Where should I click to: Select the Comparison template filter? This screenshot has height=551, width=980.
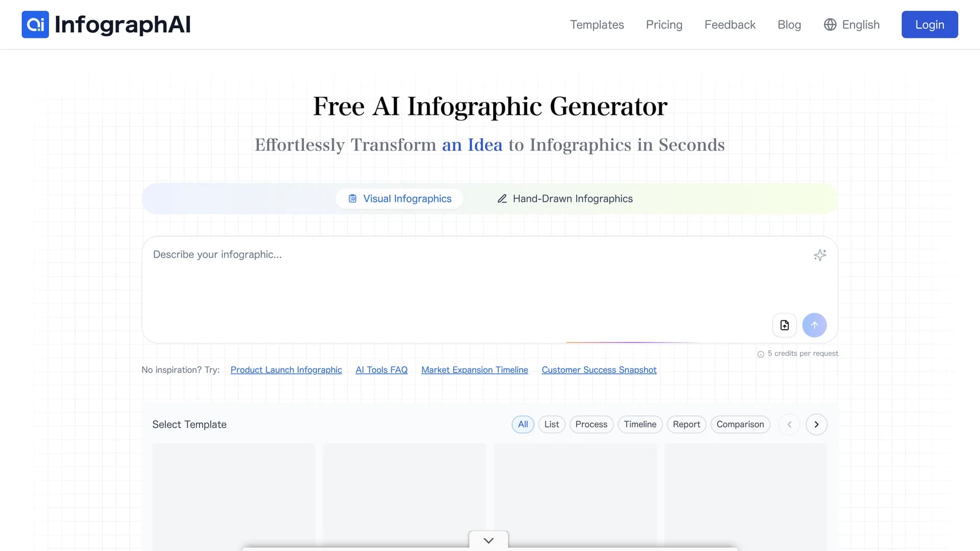[740, 424]
